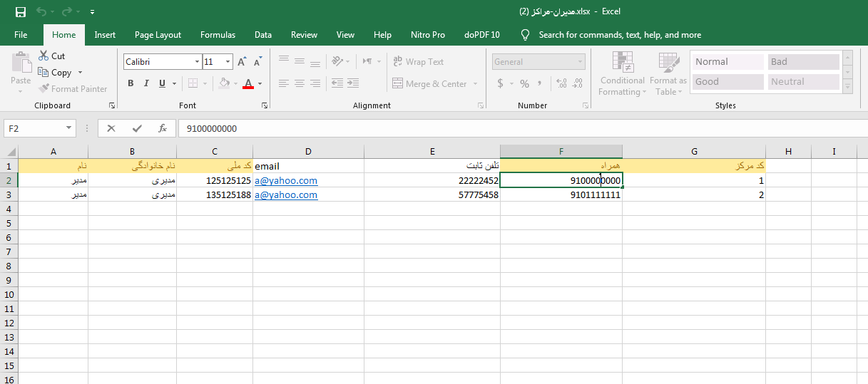868x384 pixels.
Task: Expand the Name Box dropdown arrow
Action: (69, 128)
